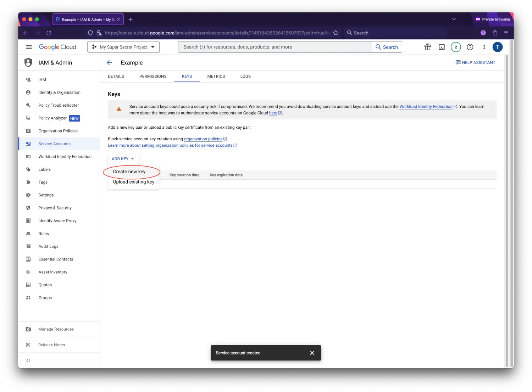Image resolution: width=532 pixels, height=392 pixels.
Task: Open the Cloud Shell terminal icon
Action: [x=442, y=47]
